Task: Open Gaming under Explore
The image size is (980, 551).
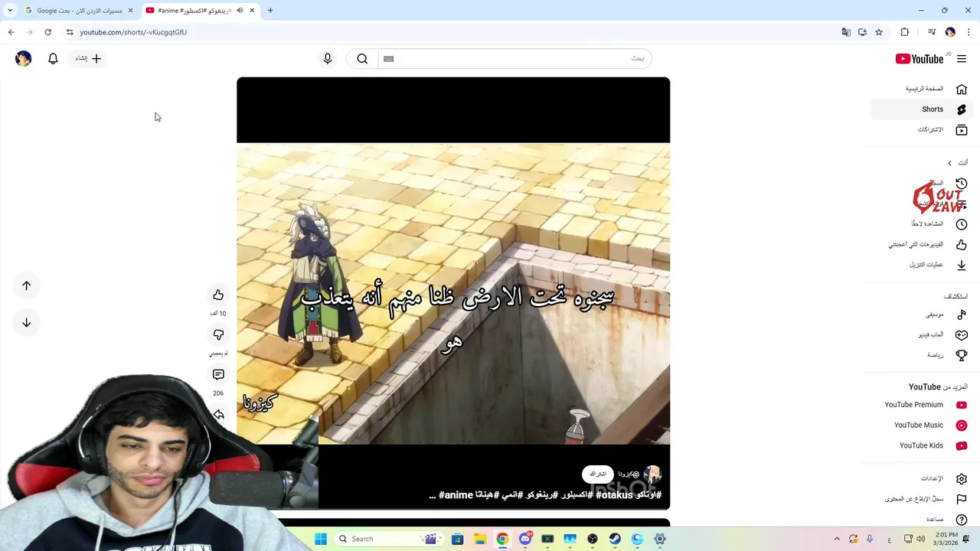Action: coord(922,334)
